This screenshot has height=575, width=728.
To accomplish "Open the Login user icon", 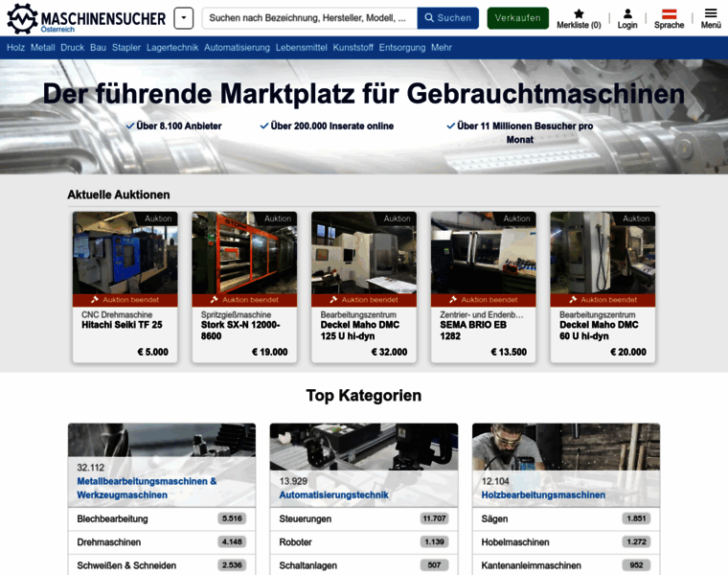I will (x=627, y=13).
